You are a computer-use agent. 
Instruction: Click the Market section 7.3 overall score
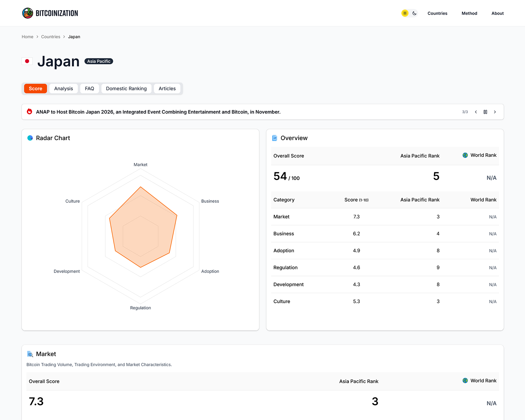(36, 402)
